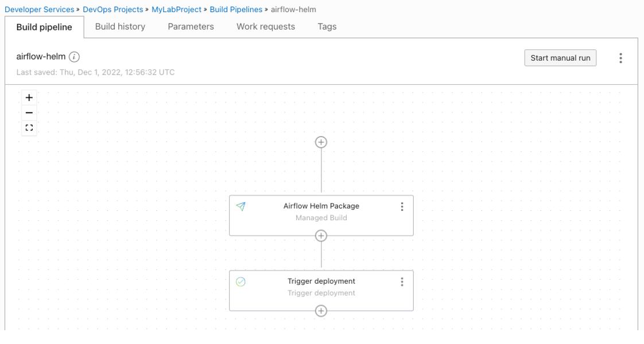Zoom out of the pipeline canvas
This screenshot has width=644, height=344.
[x=29, y=113]
